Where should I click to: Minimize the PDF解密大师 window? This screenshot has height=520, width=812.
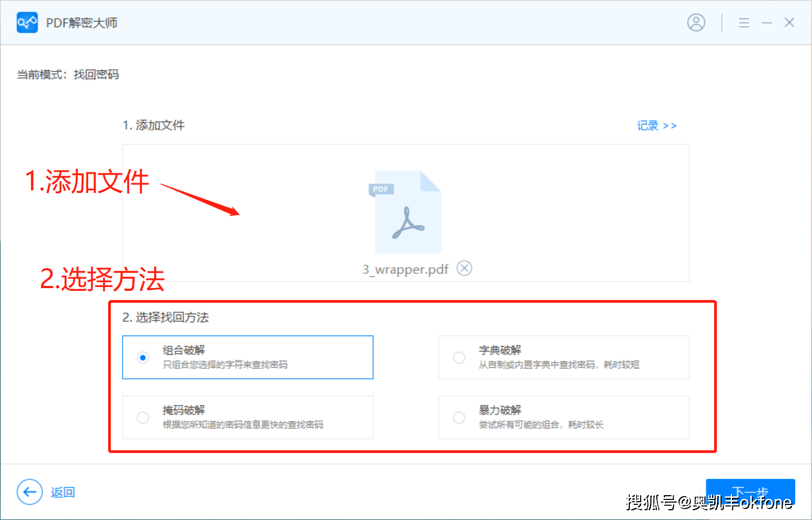tap(767, 23)
